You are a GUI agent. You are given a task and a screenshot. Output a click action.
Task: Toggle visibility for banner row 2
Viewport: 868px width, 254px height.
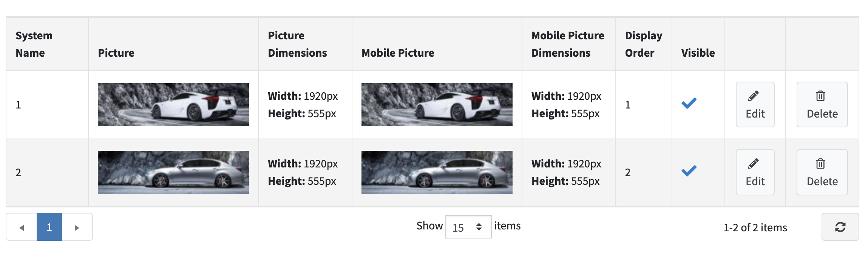coord(689,170)
